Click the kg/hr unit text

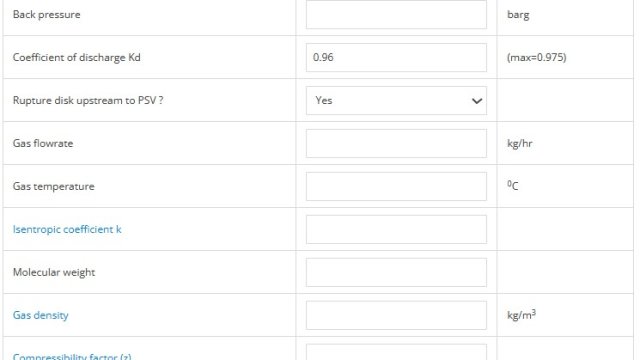(520, 144)
